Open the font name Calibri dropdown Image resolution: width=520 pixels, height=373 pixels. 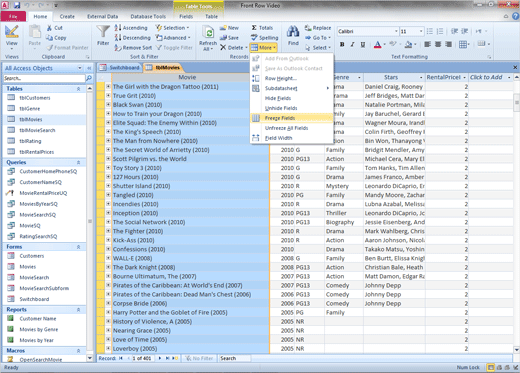tap(396, 31)
